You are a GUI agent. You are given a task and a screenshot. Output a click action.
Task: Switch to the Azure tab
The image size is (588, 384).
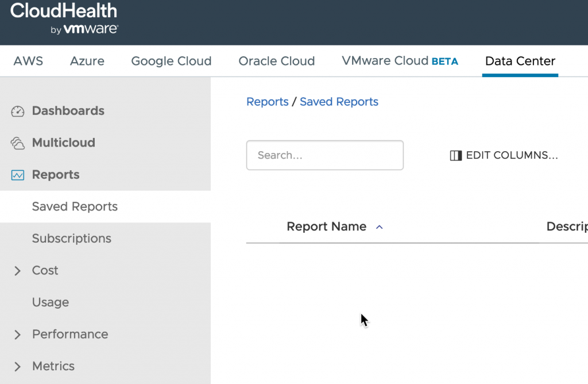coord(87,60)
